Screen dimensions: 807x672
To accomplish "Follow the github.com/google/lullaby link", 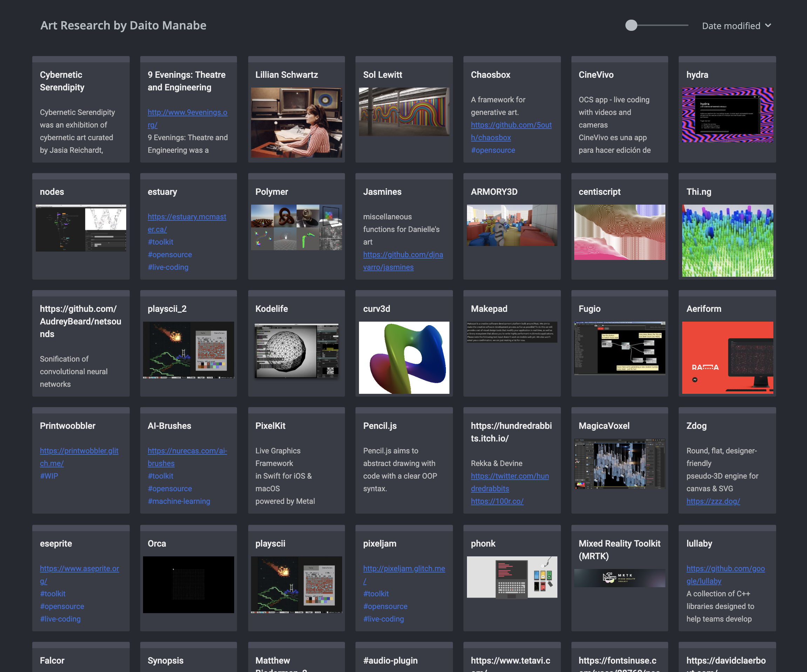I will pyautogui.click(x=726, y=575).
